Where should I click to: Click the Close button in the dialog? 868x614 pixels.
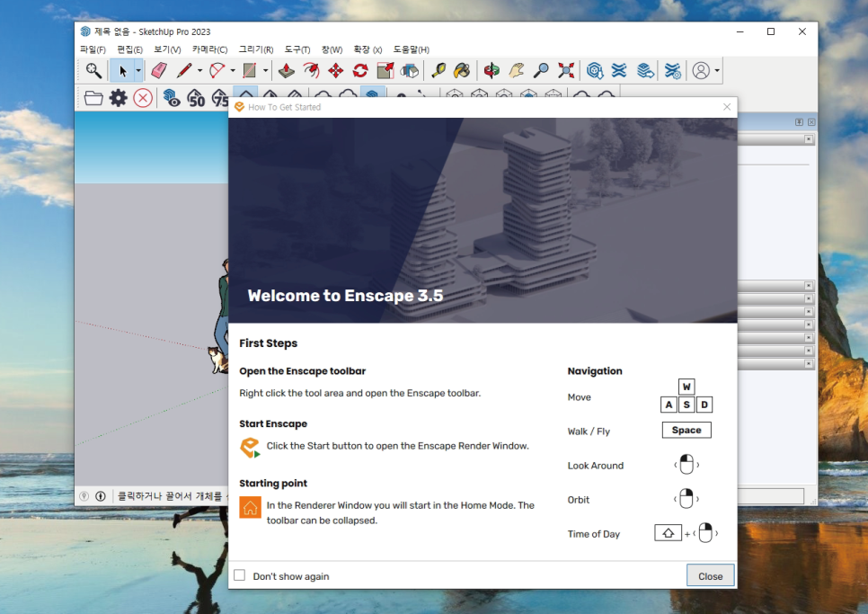click(x=710, y=576)
